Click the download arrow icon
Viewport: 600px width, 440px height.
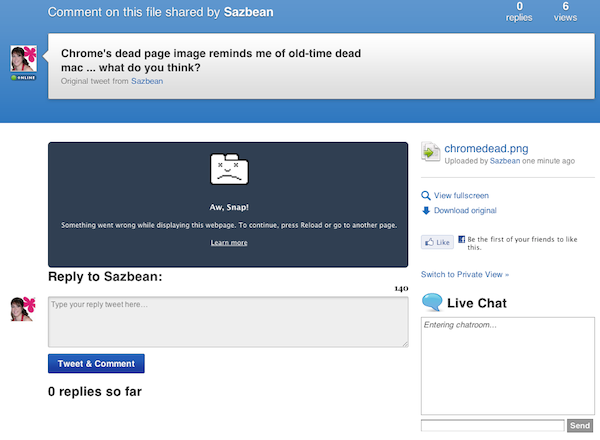point(426,210)
